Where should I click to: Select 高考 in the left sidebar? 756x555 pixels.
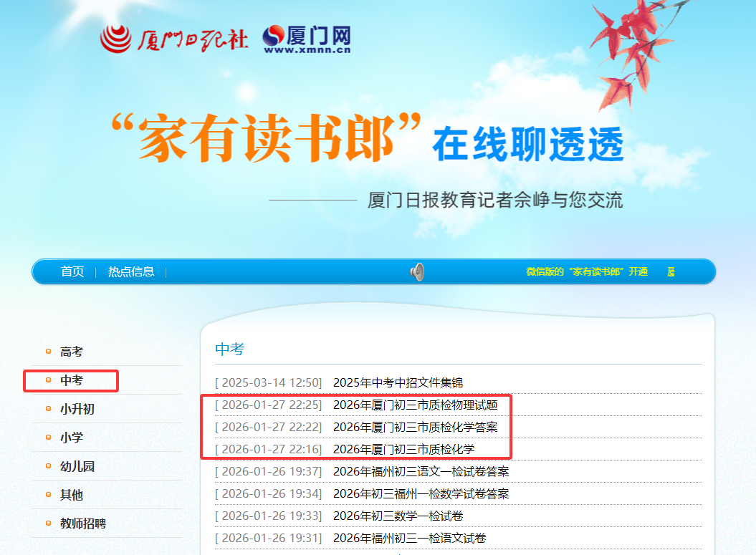point(72,352)
